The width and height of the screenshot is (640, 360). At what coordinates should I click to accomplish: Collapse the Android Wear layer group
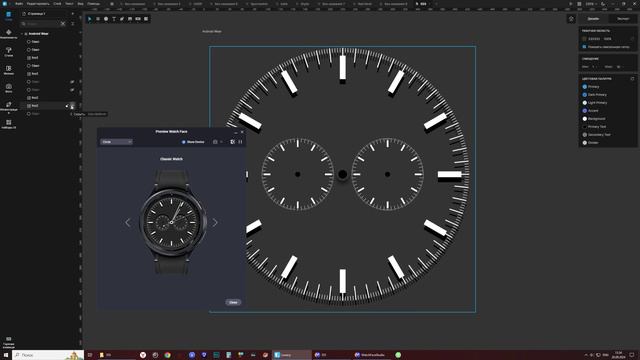[22, 34]
